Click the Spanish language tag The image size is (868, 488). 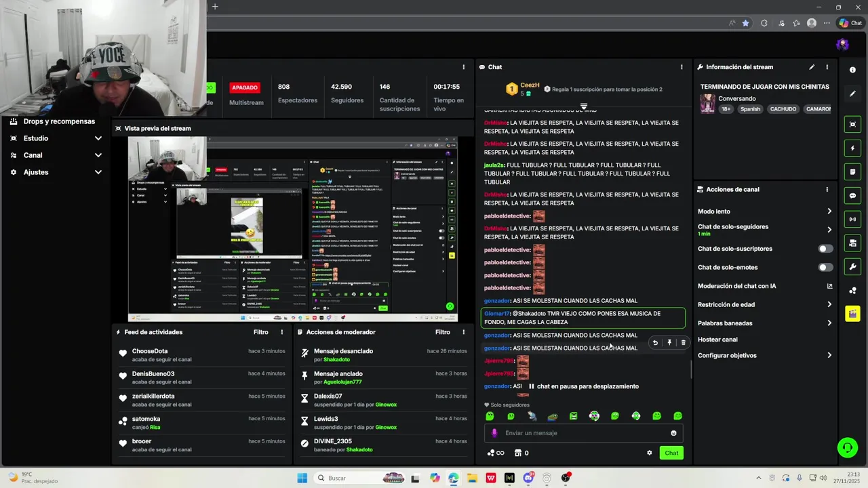tap(750, 109)
